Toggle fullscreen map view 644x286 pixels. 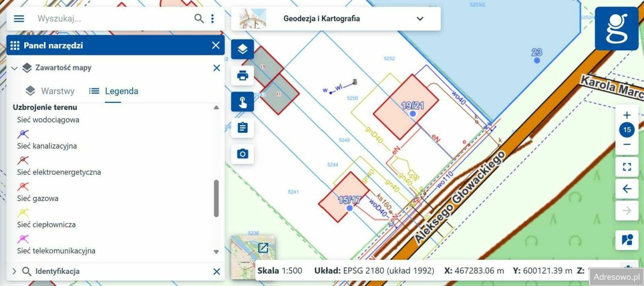point(627,167)
